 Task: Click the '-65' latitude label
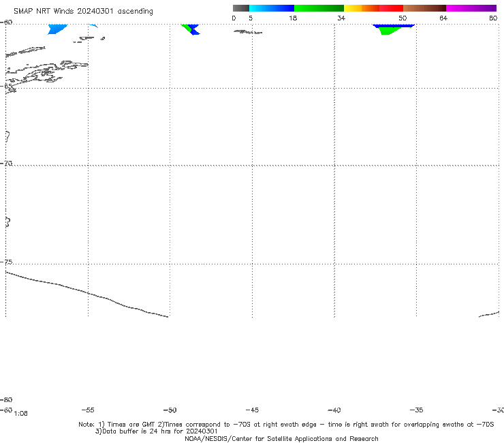(x=6, y=87)
